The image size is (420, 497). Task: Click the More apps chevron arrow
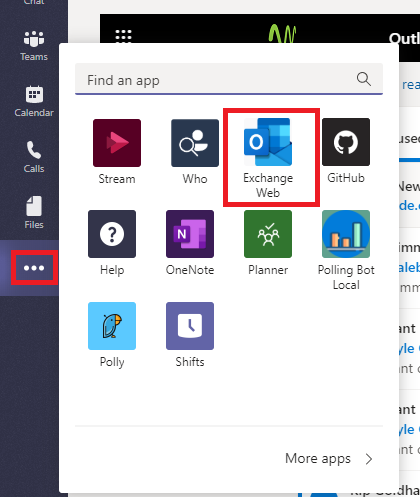tap(369, 459)
